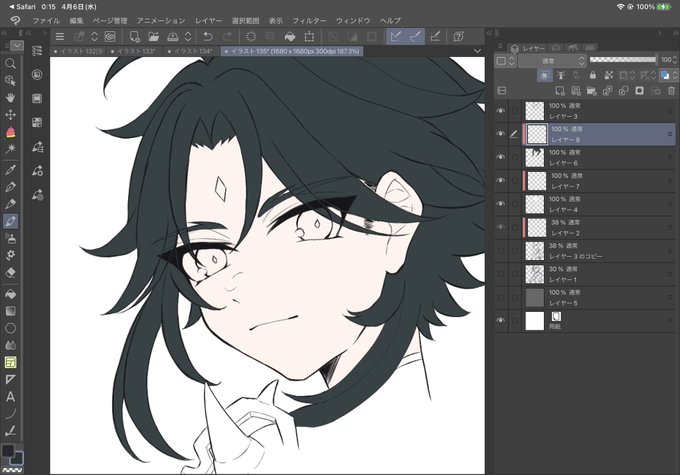Open the dropdown arrows next to the hamburger menu
Viewport: 680px width, 475px height.
pyautogui.click(x=95, y=37)
